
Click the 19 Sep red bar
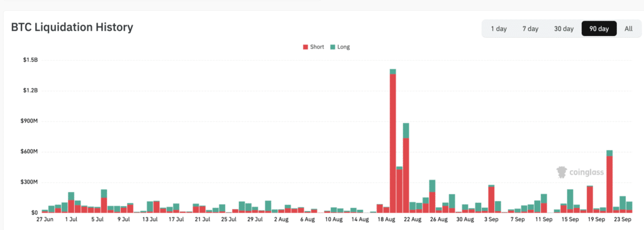pyautogui.click(x=590, y=199)
